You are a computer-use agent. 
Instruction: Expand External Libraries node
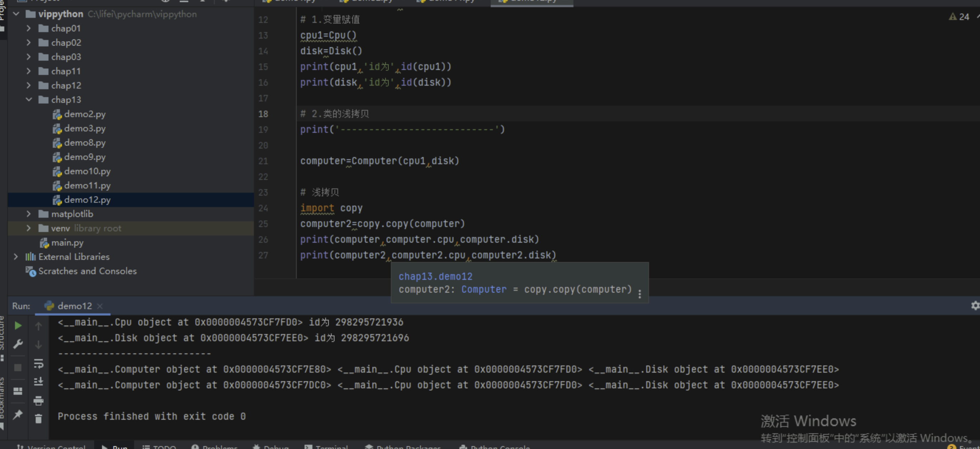click(x=16, y=257)
